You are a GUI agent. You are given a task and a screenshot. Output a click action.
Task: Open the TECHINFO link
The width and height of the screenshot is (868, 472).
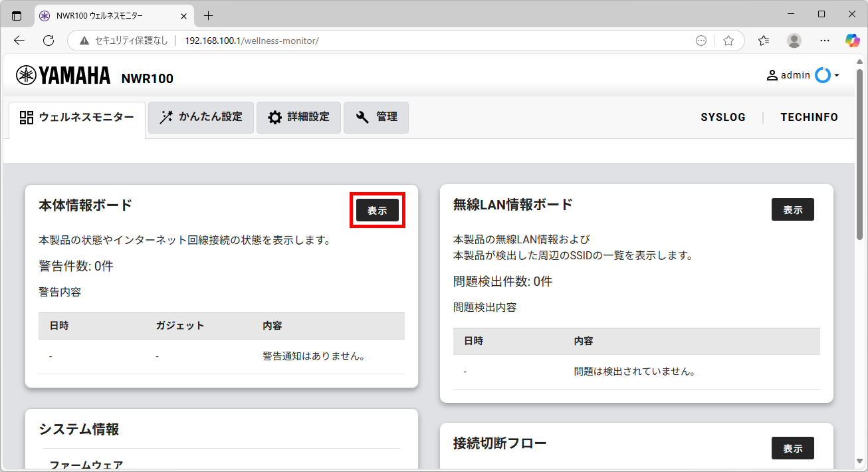tap(809, 117)
